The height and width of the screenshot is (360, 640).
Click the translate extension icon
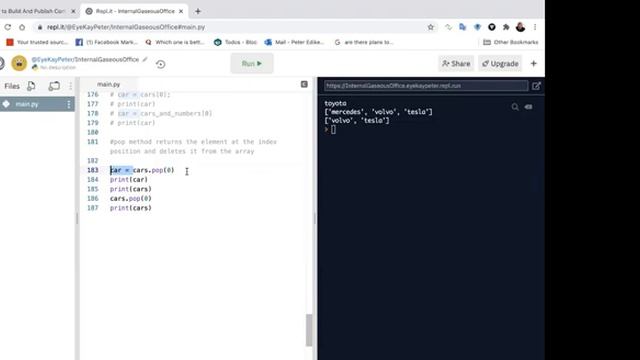click(x=462, y=27)
